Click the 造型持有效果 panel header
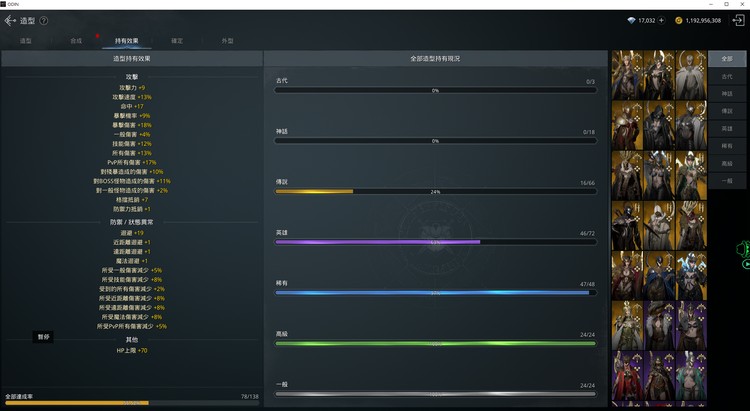 point(132,58)
